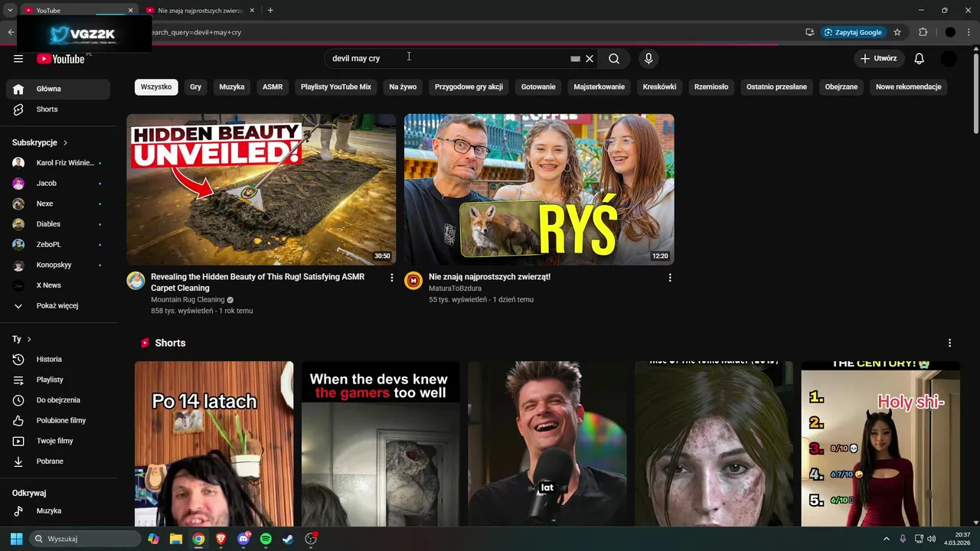Expand the Ty section chevron
The height and width of the screenshot is (551, 980).
(x=29, y=339)
